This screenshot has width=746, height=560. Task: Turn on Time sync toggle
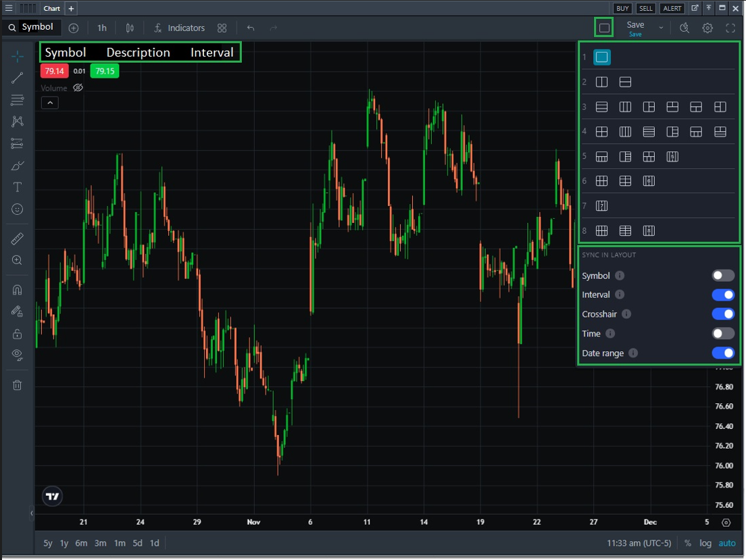(722, 334)
